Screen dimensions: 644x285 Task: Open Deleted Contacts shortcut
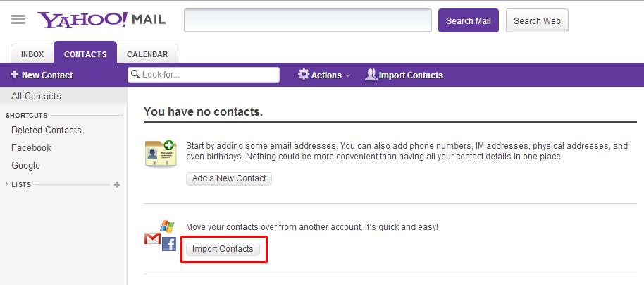tap(47, 130)
